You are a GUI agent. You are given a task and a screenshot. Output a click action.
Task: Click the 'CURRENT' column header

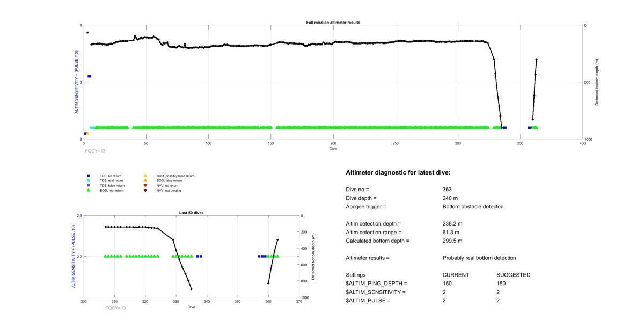pos(456,275)
